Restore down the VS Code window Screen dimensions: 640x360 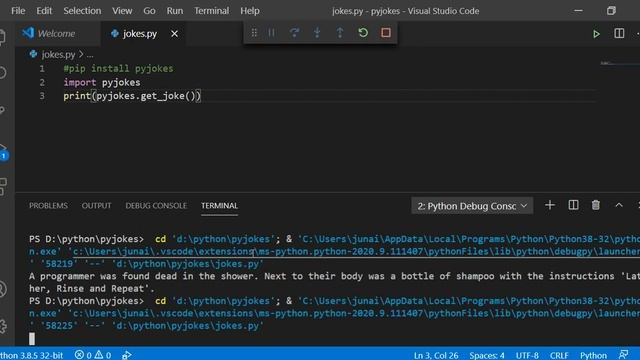point(611,11)
